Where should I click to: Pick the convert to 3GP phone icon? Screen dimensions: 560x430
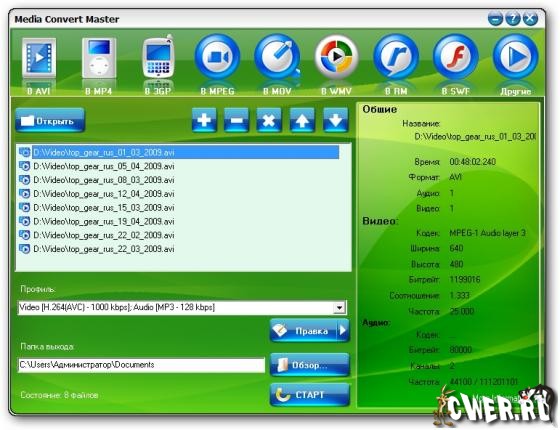point(158,57)
